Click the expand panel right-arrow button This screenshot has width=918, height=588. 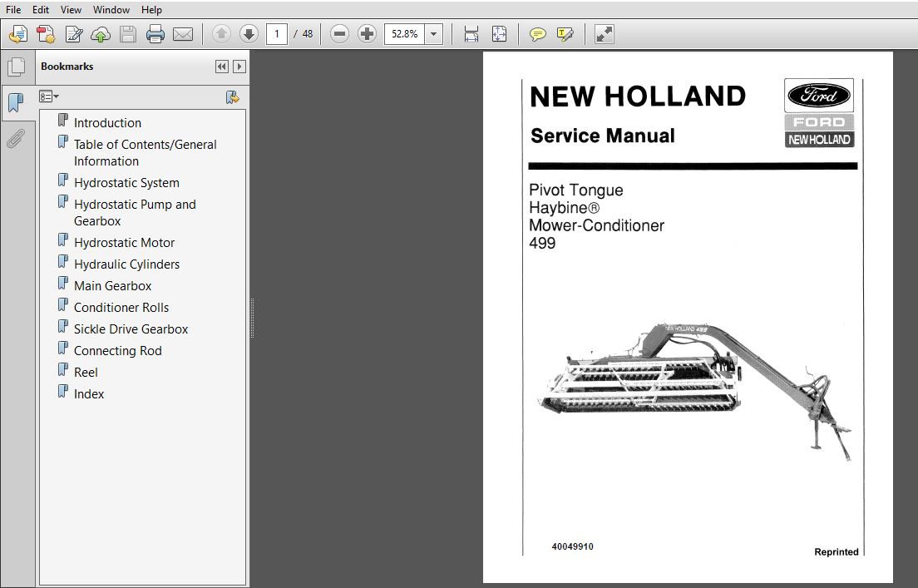pyautogui.click(x=239, y=67)
